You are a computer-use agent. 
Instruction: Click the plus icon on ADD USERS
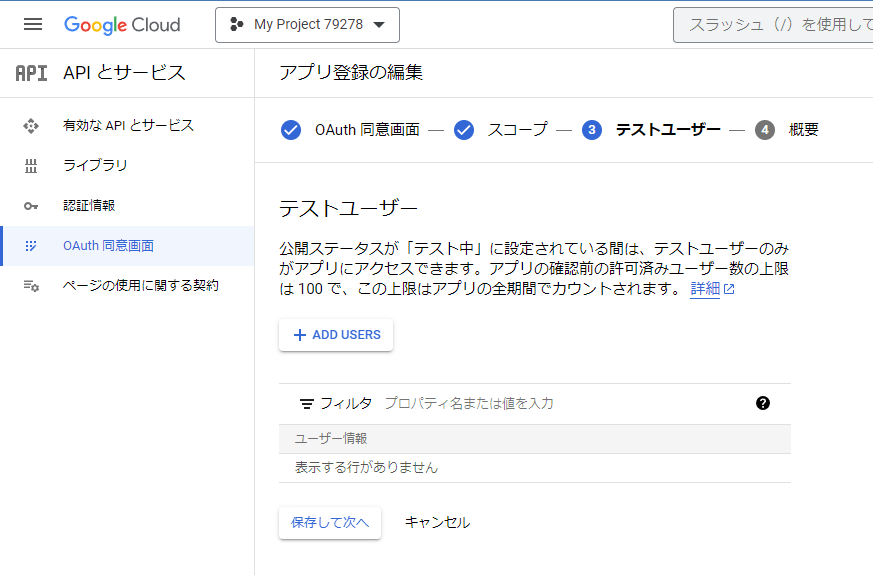[300, 335]
